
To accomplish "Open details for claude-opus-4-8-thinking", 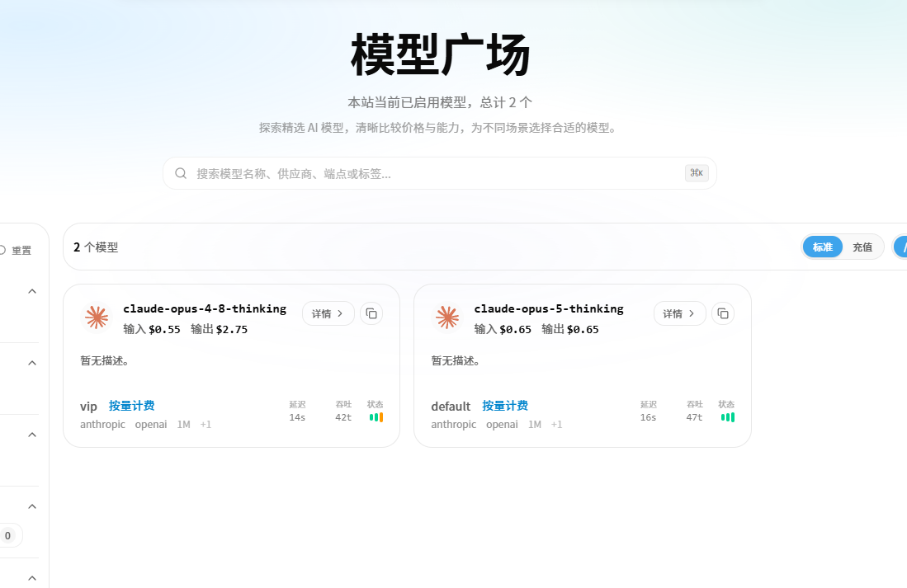I will point(328,313).
